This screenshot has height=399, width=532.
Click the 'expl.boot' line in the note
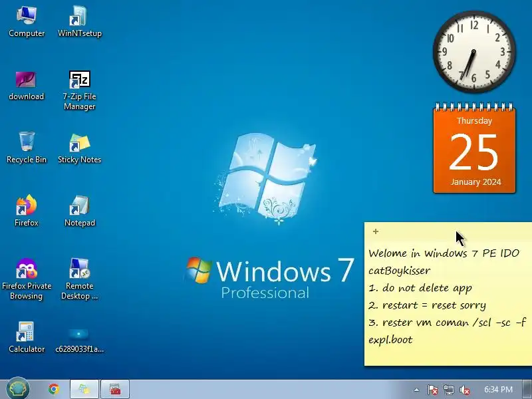coord(390,340)
